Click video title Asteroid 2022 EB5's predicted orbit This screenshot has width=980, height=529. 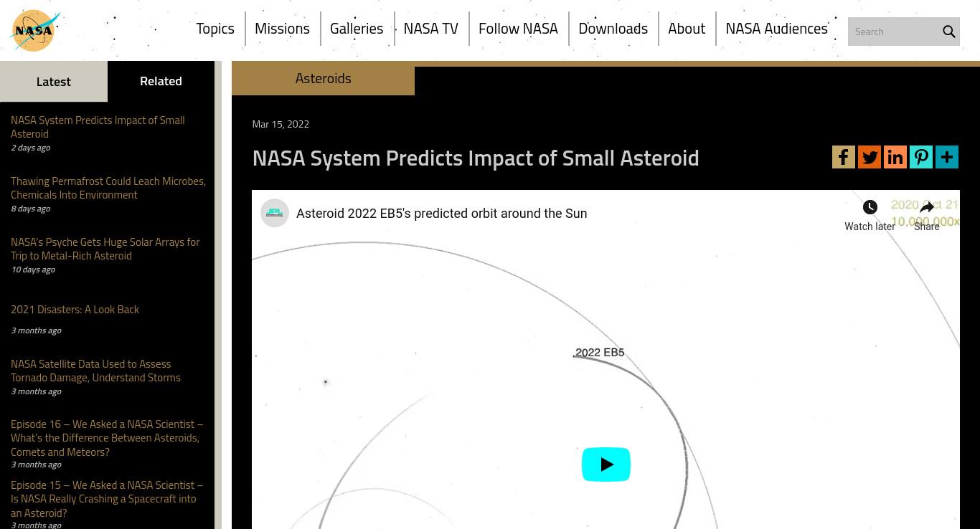point(441,214)
